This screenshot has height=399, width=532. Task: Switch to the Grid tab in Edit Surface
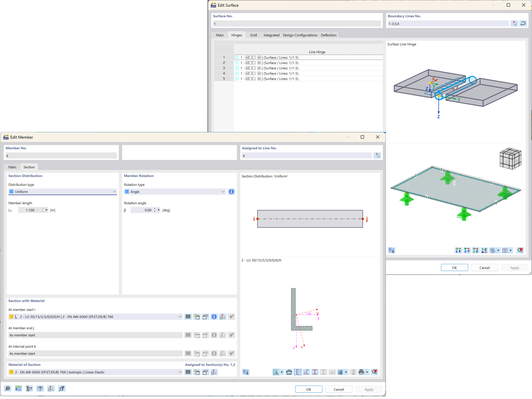pyautogui.click(x=253, y=35)
